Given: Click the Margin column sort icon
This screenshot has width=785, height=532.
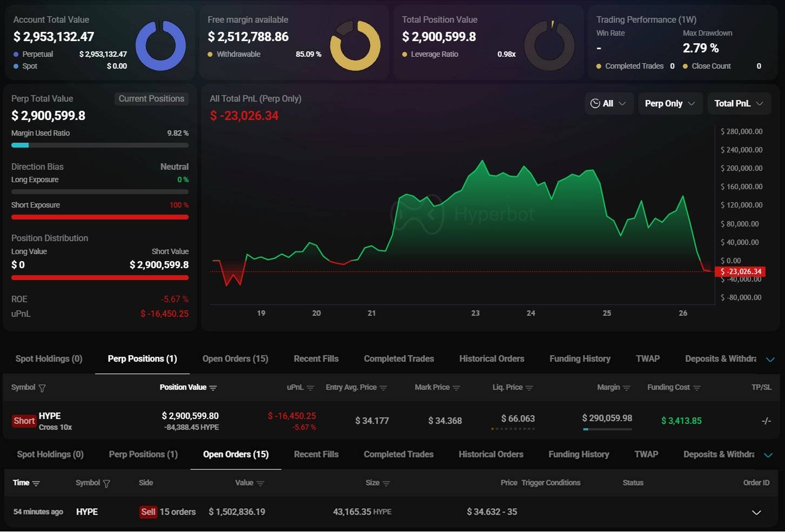Looking at the screenshot, I should point(627,388).
